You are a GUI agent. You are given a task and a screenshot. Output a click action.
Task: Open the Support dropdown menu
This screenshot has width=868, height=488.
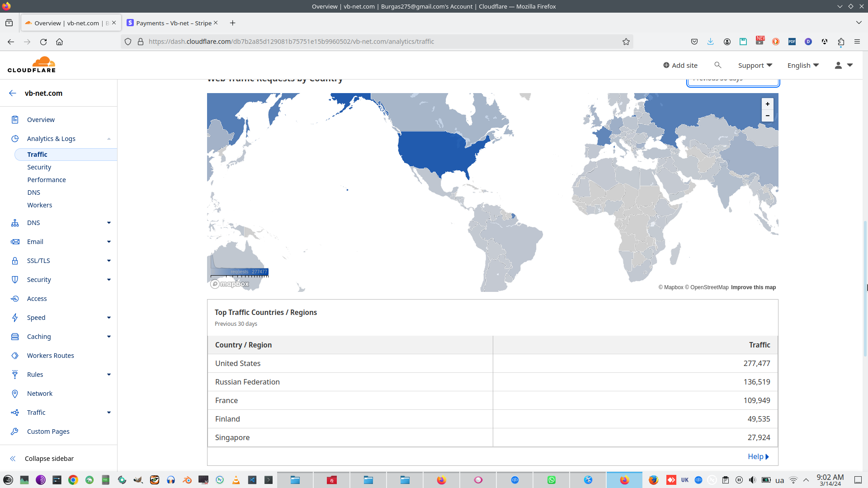click(755, 65)
